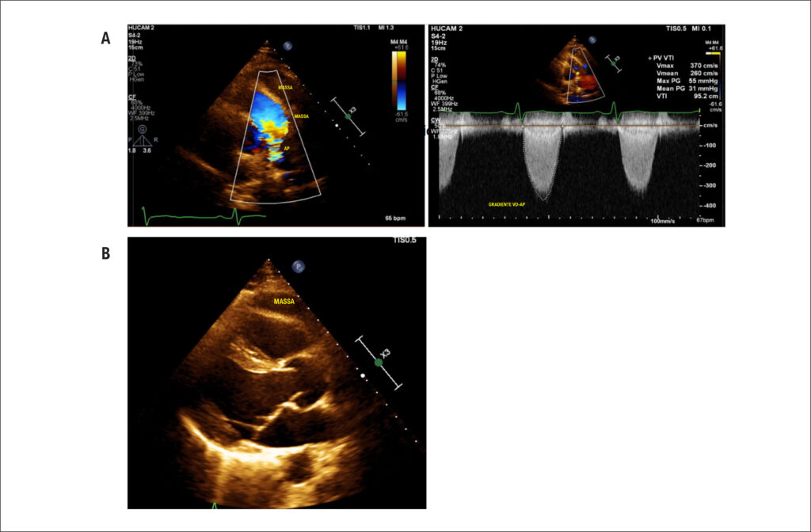Click the blue P orientation marker in panel B
Image resolution: width=811 pixels, height=532 pixels.
(298, 267)
